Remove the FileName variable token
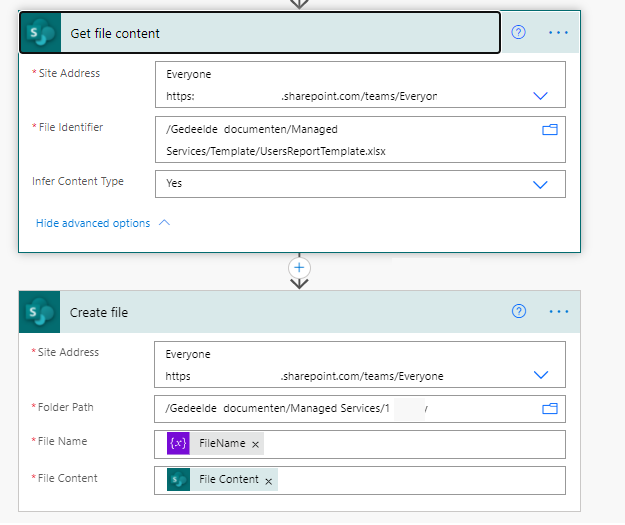The width and height of the screenshot is (625, 525). click(x=255, y=444)
